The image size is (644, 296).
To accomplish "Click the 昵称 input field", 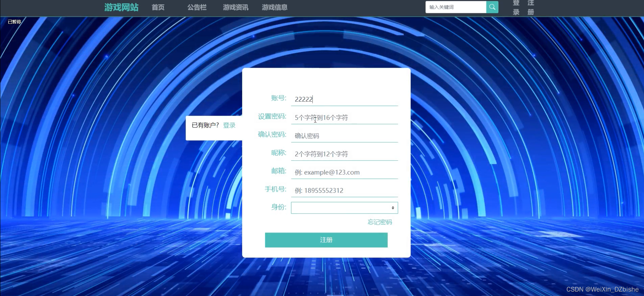I will (x=344, y=154).
